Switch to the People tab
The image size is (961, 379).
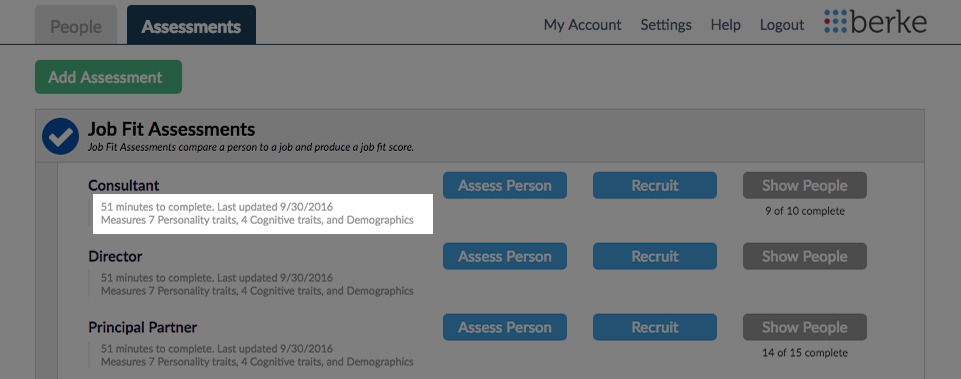76,26
